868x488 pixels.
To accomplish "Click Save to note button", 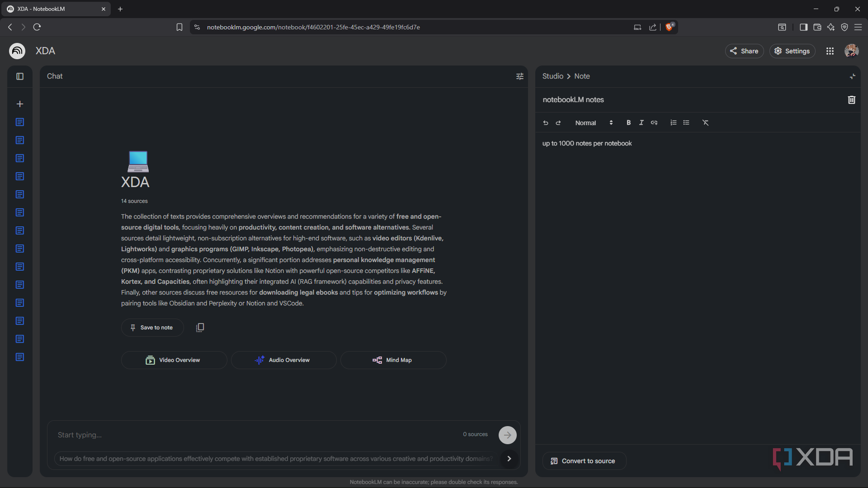I will click(152, 328).
